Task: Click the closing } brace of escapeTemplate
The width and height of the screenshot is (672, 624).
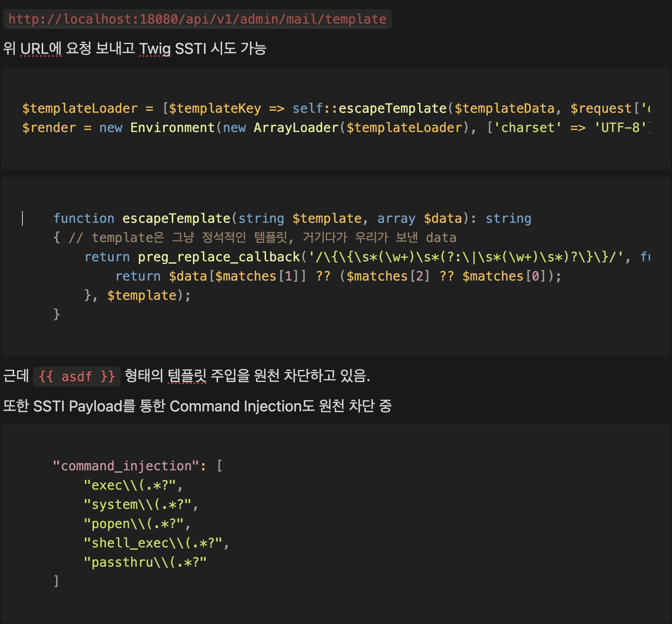Action: pos(57,314)
